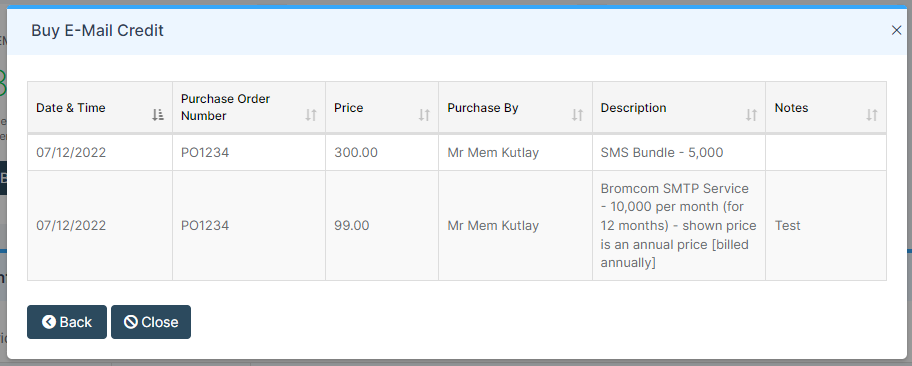Click the Description column header label
Image resolution: width=912 pixels, height=366 pixels.
(633, 108)
